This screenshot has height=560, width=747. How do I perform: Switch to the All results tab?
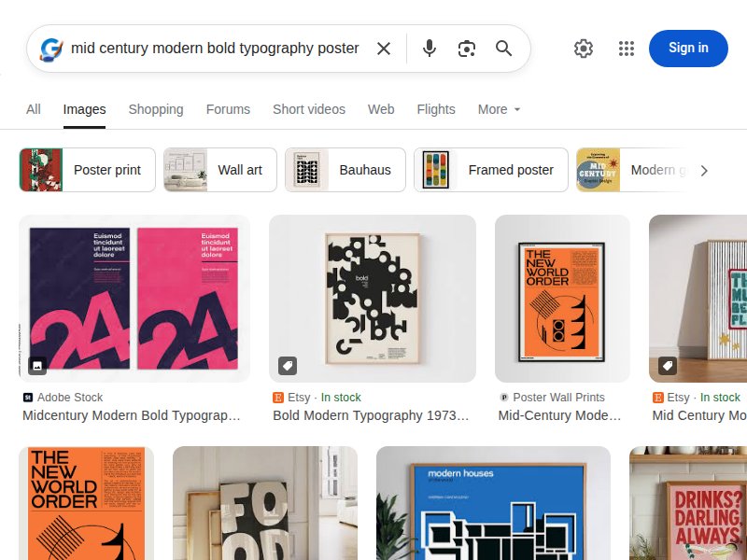pos(33,109)
